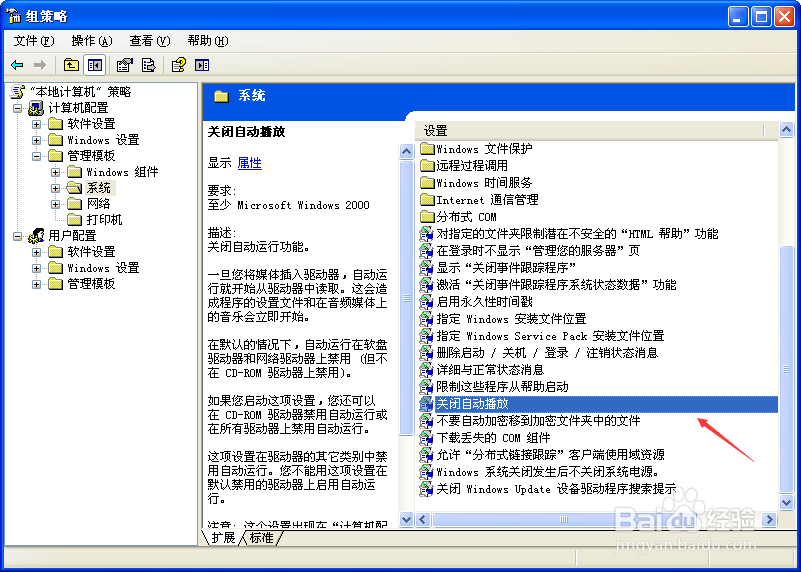Viewport: 801px width, 572px height.
Task: Click policy icon beside 限制这些程序从帮助启动
Action: tap(426, 387)
